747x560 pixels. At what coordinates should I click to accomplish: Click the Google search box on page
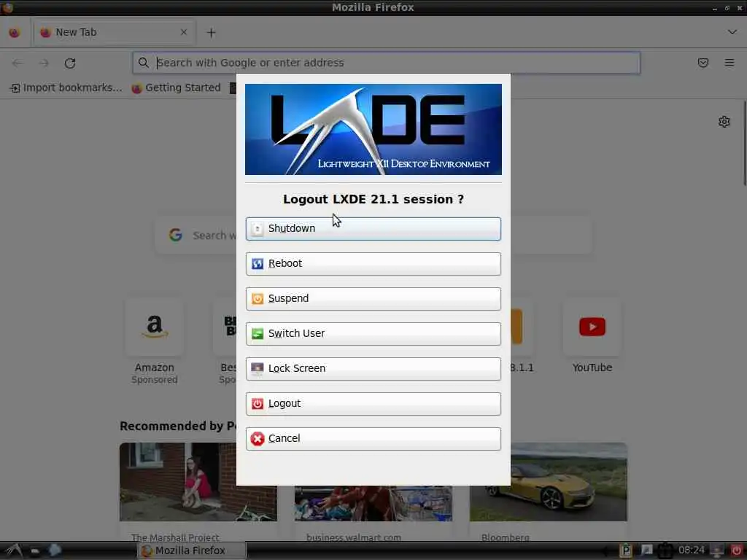coord(373,236)
